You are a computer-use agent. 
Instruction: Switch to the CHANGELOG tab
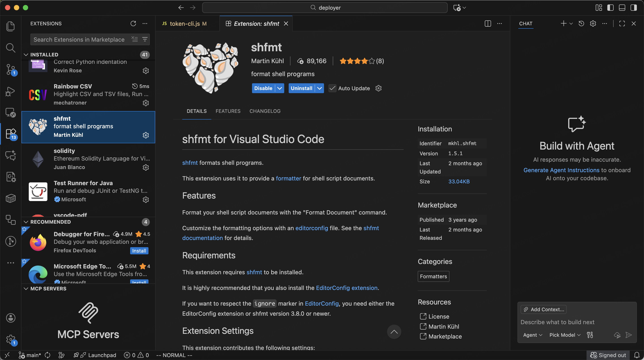(265, 111)
